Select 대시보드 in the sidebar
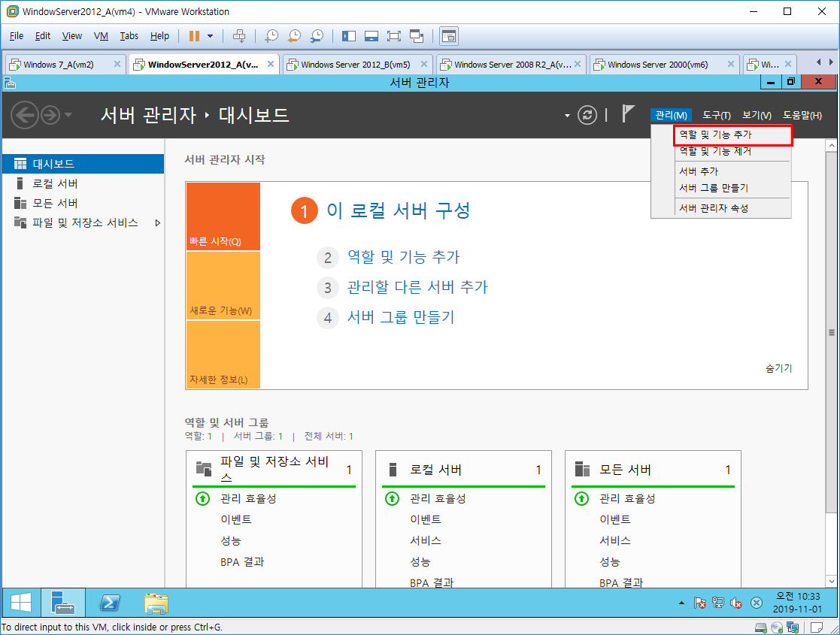The height and width of the screenshot is (635, 840). 83,164
